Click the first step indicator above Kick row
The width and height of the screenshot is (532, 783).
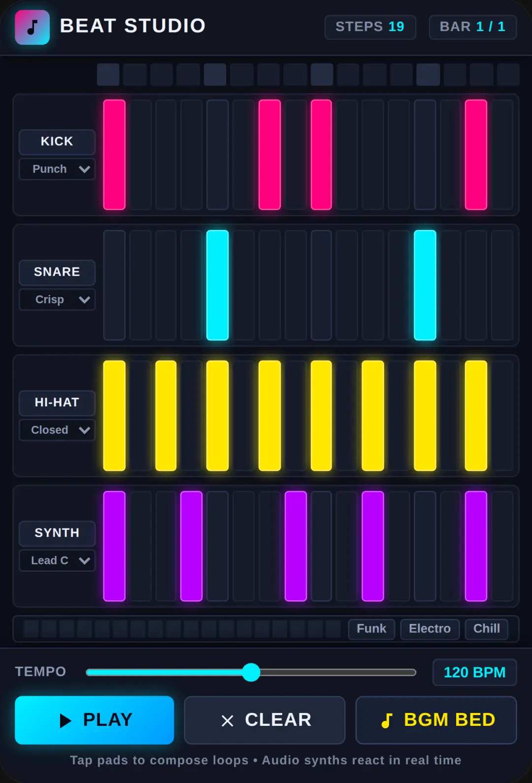[108, 75]
